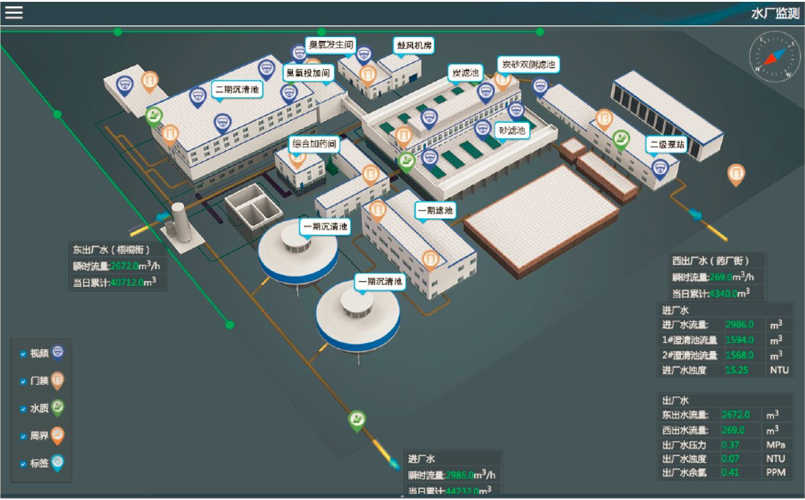The height and width of the screenshot is (500, 805).
Task: Open the hamburger menu
Action: pos(14,12)
